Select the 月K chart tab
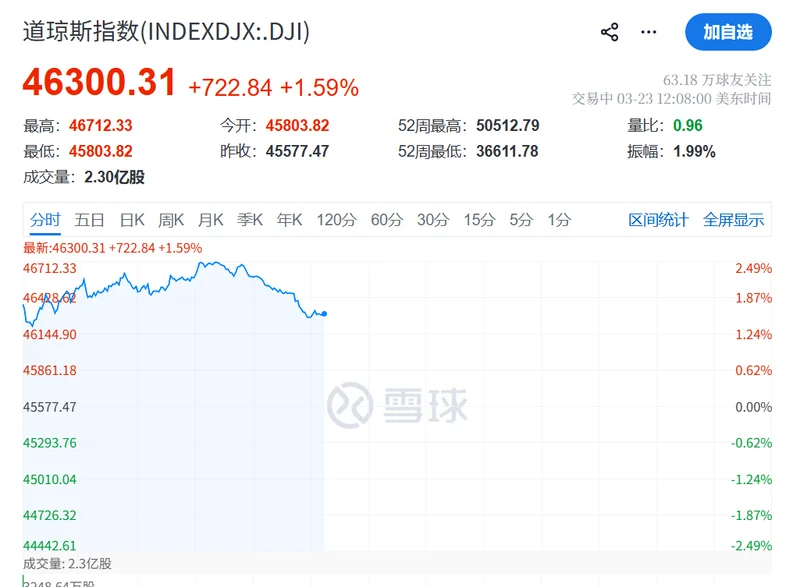Screen dimensions: 800x587 pos(210,220)
